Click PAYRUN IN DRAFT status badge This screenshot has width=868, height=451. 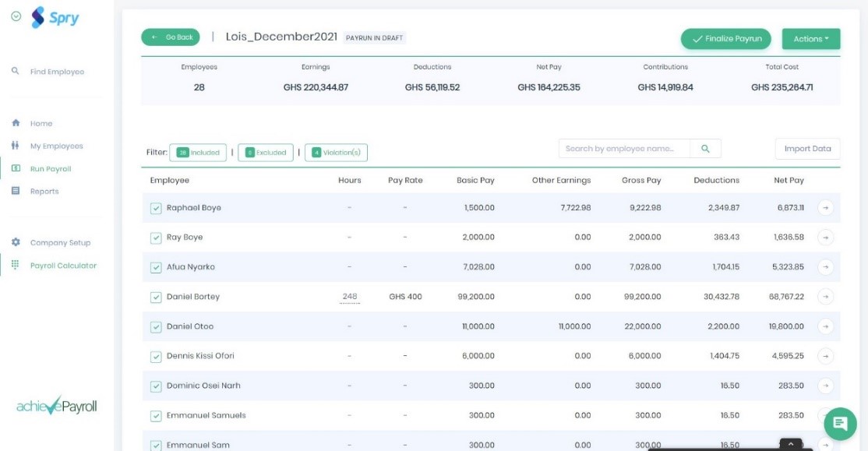(x=374, y=38)
